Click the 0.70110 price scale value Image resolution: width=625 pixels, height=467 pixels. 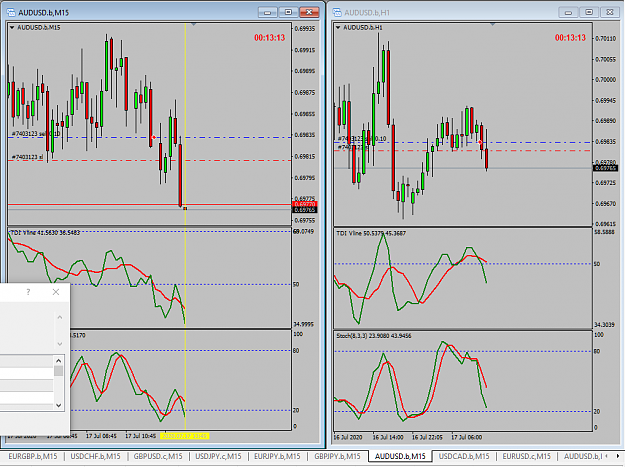(605, 39)
